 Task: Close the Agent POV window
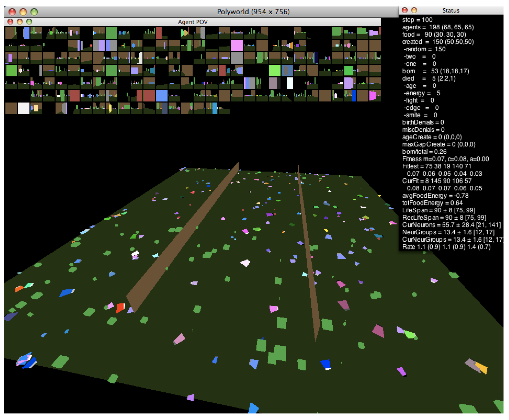click(10, 22)
